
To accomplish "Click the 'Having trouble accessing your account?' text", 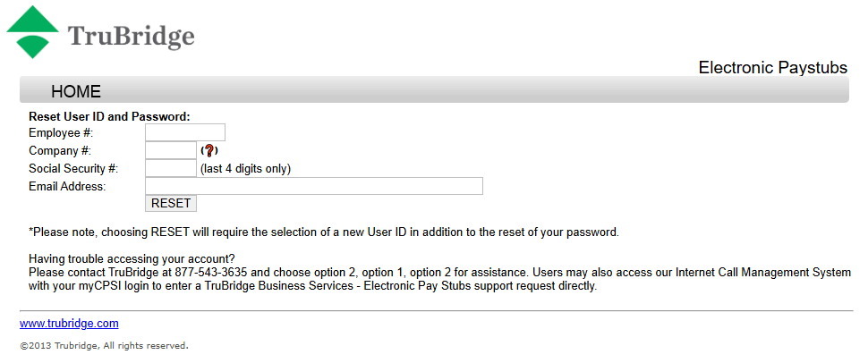I will pos(132,259).
